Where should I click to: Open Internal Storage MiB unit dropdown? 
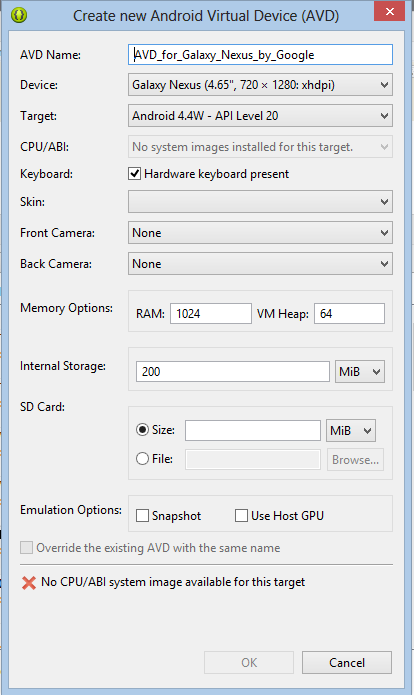coord(360,371)
